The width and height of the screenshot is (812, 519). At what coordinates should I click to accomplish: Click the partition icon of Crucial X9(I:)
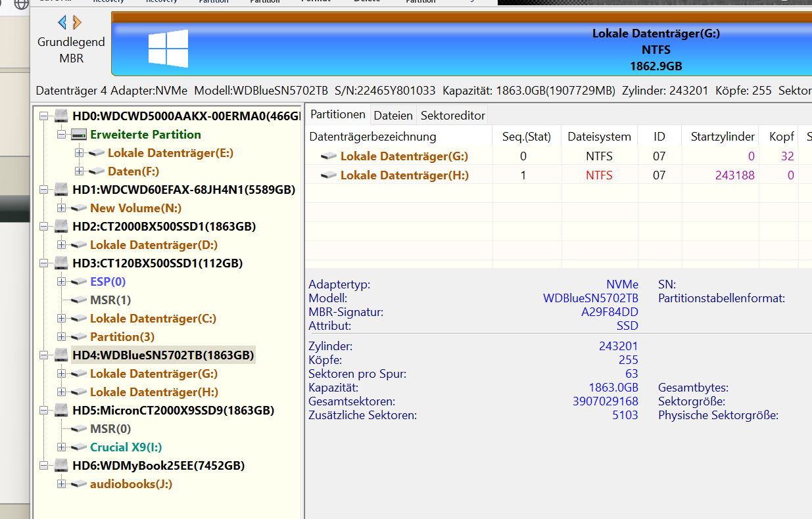79,447
